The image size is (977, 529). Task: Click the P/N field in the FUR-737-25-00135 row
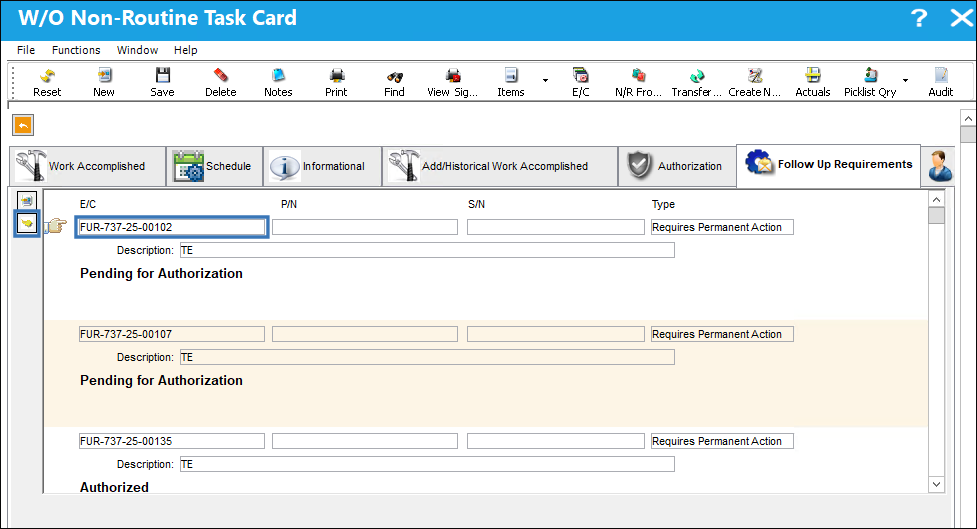coord(365,441)
